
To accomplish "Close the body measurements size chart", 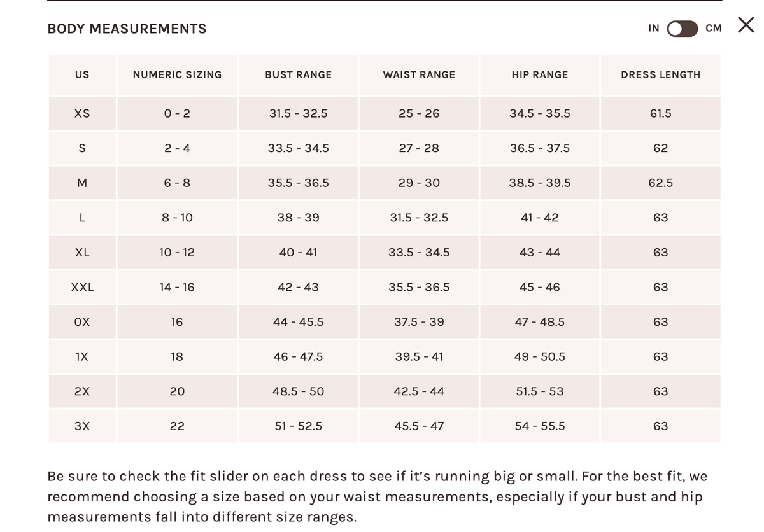I will point(746,25).
